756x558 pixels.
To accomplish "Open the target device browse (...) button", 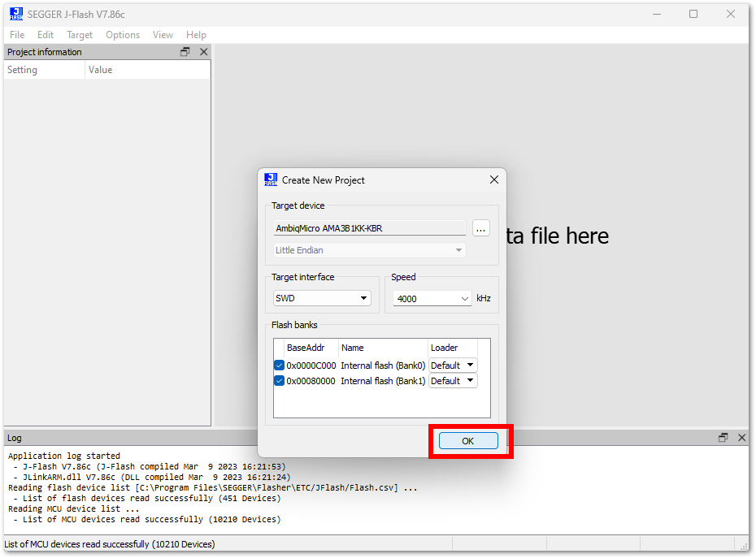I will coord(480,228).
